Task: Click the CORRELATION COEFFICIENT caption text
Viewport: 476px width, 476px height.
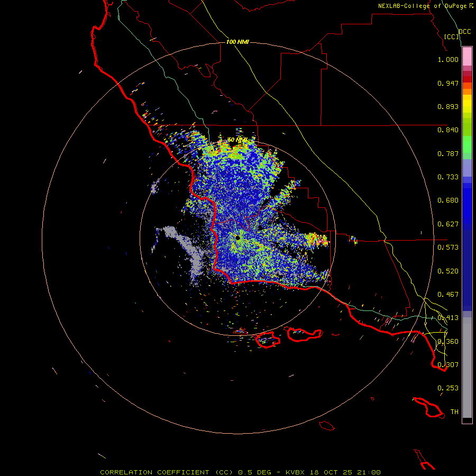Action: [154, 472]
